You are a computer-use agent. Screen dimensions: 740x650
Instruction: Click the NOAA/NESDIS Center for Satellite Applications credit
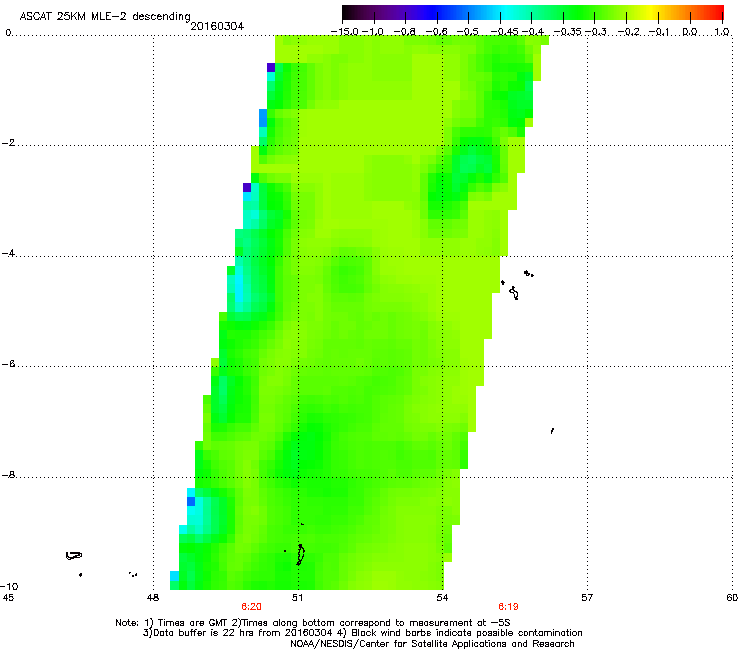point(432,644)
